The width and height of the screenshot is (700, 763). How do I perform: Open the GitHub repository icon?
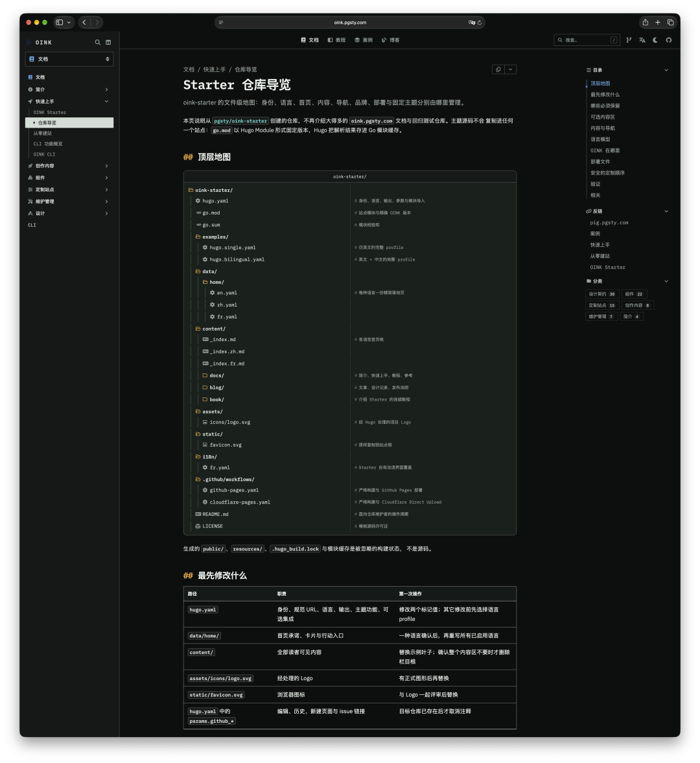(x=669, y=40)
